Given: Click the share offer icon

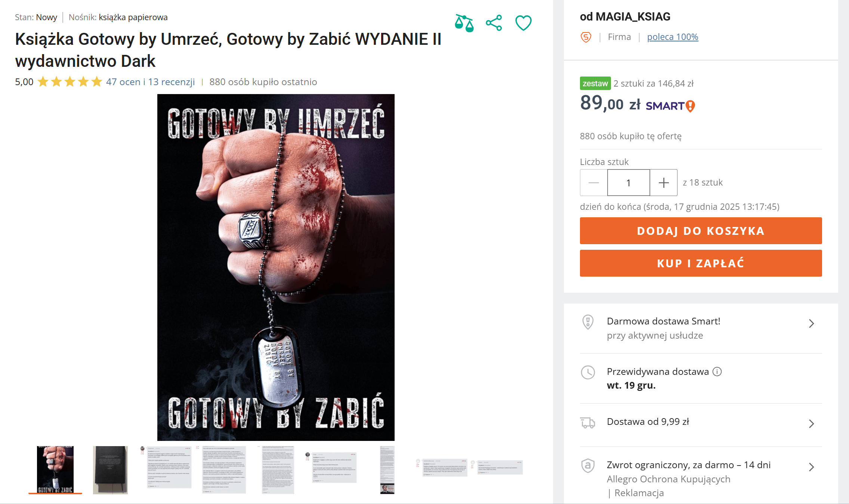Looking at the screenshot, I should point(494,23).
